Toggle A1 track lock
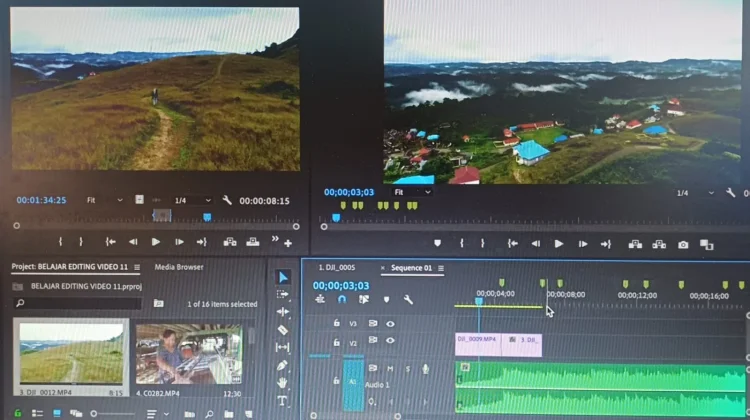 (x=337, y=381)
